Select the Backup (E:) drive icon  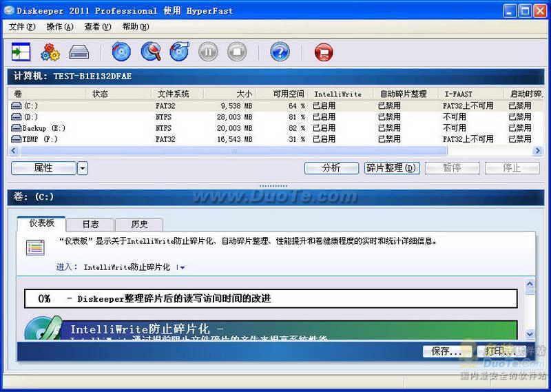[16, 128]
